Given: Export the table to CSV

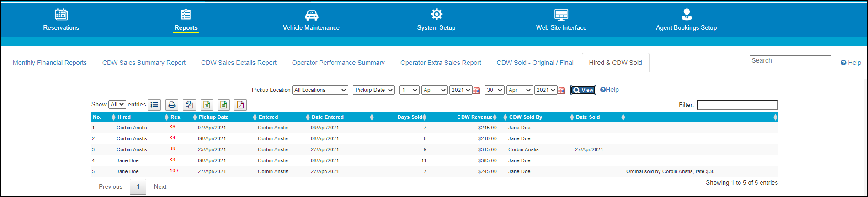Looking at the screenshot, I should [x=224, y=105].
